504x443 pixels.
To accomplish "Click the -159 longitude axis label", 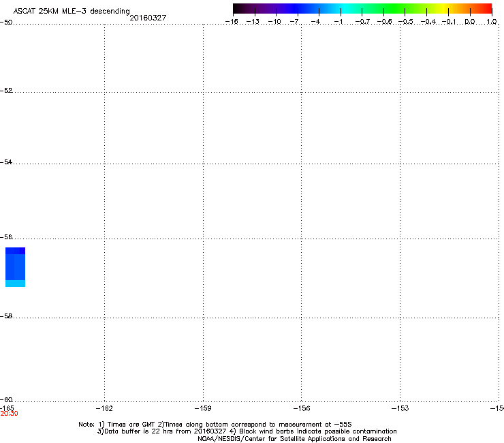I will pyautogui.click(x=203, y=408).
